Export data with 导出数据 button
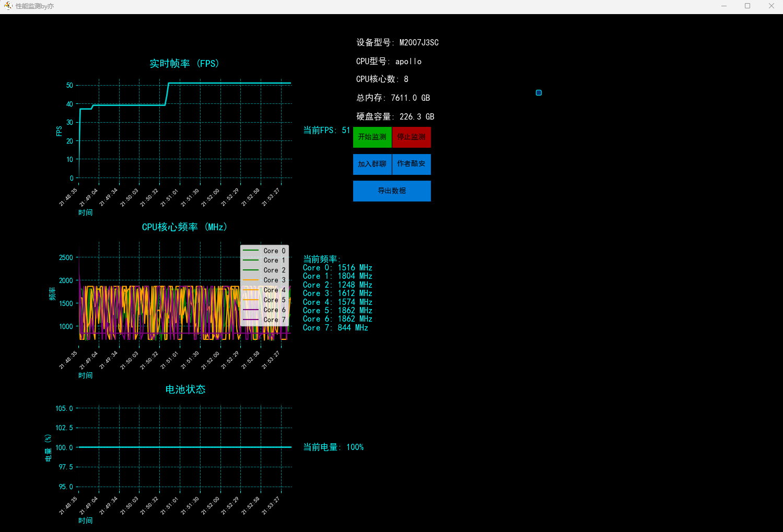Image resolution: width=783 pixels, height=532 pixels. click(392, 191)
